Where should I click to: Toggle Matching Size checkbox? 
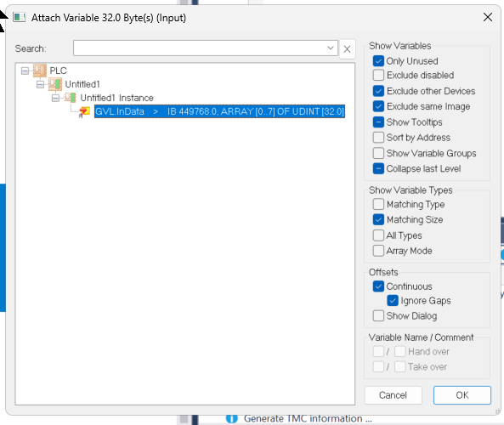[378, 219]
